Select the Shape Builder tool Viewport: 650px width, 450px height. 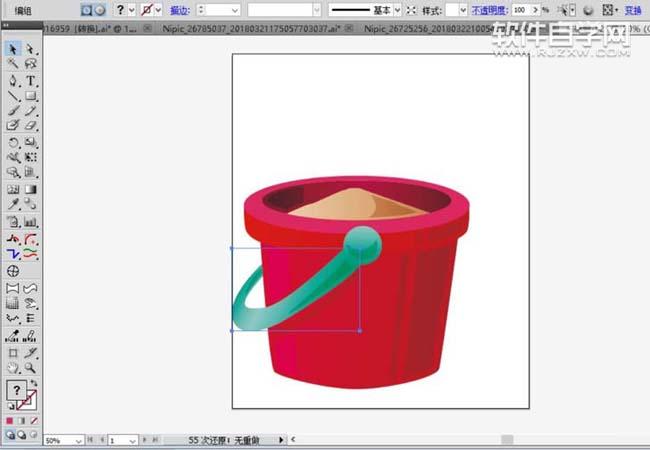pyautogui.click(x=13, y=172)
